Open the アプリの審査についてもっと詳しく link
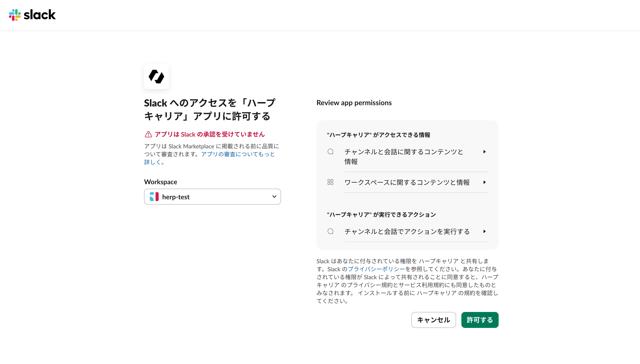The image size is (640, 364). pos(238,154)
